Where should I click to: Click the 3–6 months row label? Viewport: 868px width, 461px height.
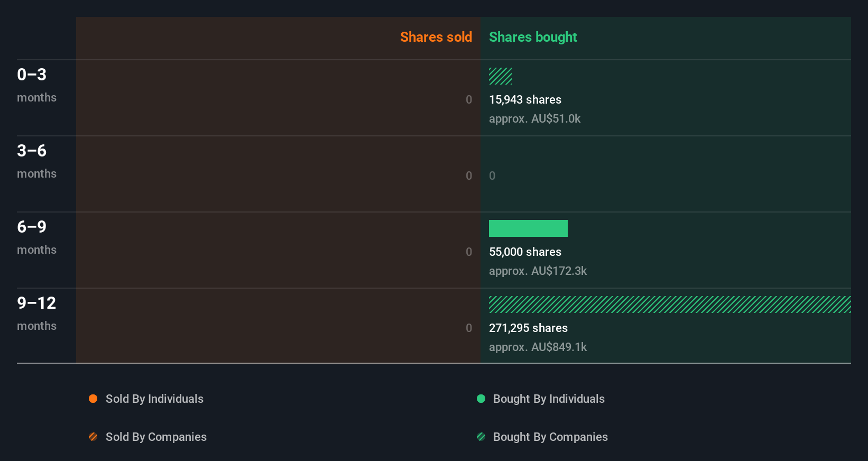(x=36, y=161)
